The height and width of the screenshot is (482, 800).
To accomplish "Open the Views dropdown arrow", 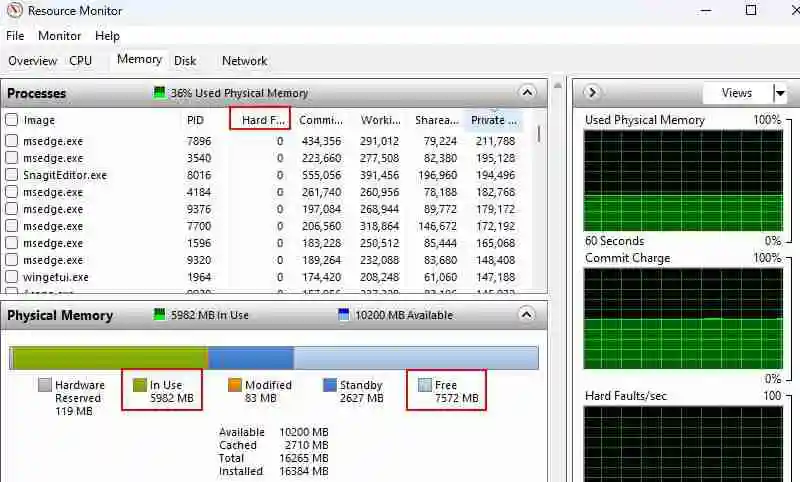I will (780, 93).
